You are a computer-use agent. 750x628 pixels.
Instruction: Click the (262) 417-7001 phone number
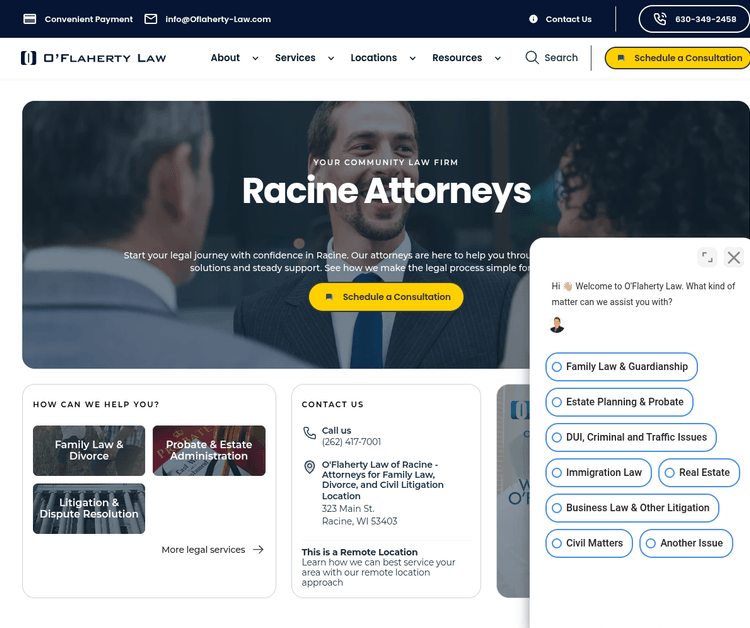[352, 441]
